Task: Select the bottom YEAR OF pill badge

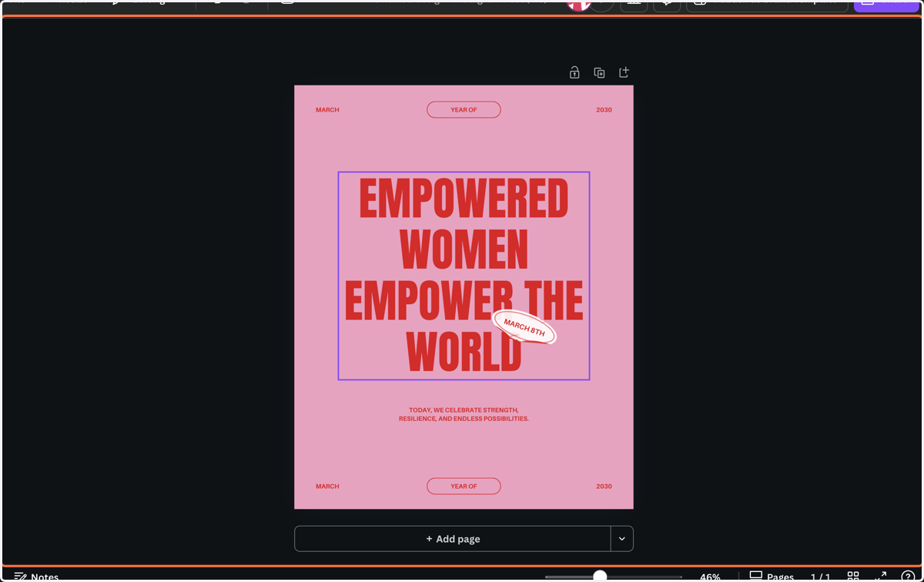Action: point(464,487)
